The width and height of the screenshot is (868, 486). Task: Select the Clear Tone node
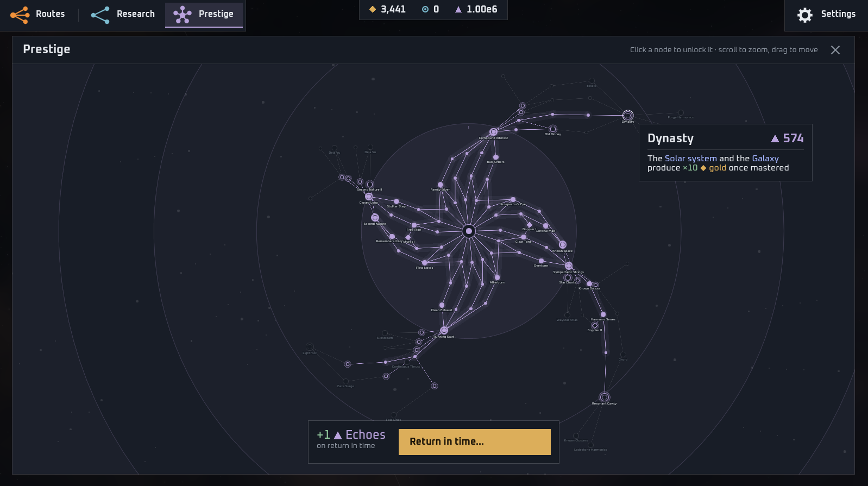click(x=524, y=237)
